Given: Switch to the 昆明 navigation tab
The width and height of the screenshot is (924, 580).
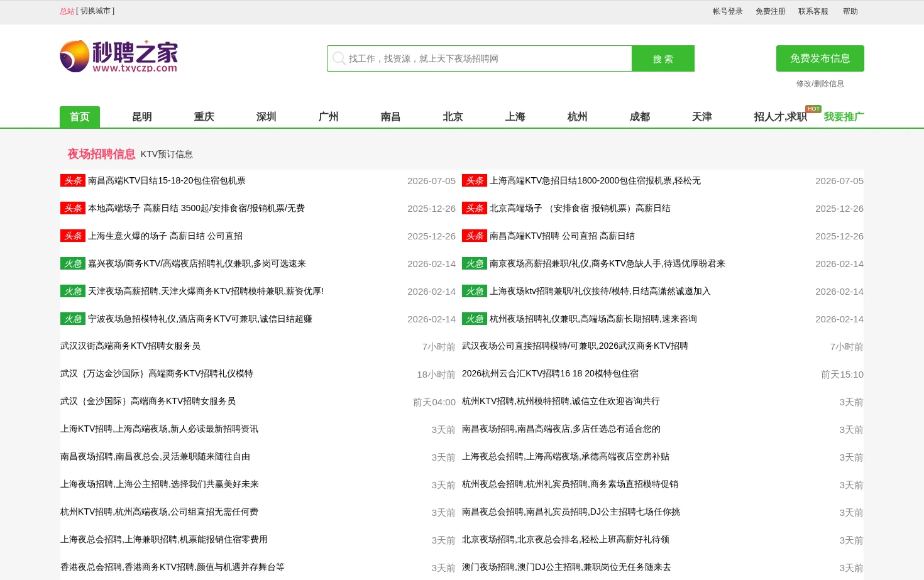Looking at the screenshot, I should (x=142, y=117).
